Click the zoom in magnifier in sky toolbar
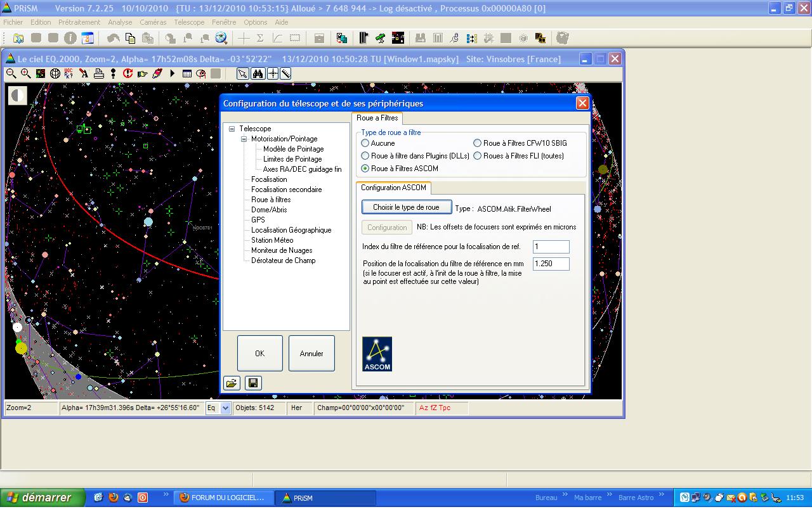 [26, 74]
